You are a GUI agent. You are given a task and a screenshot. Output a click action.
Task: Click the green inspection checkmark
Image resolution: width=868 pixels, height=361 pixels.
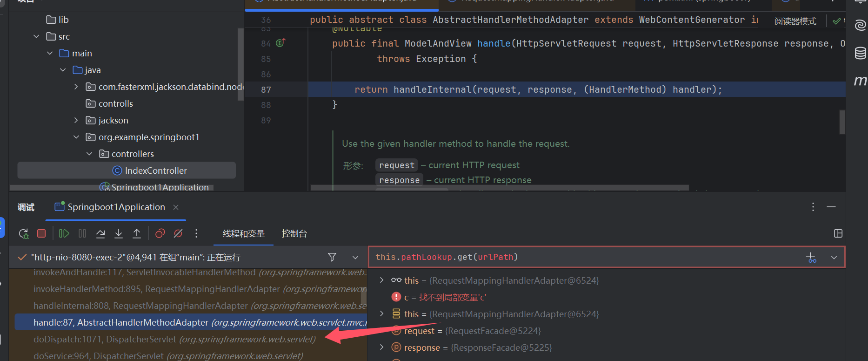click(836, 21)
